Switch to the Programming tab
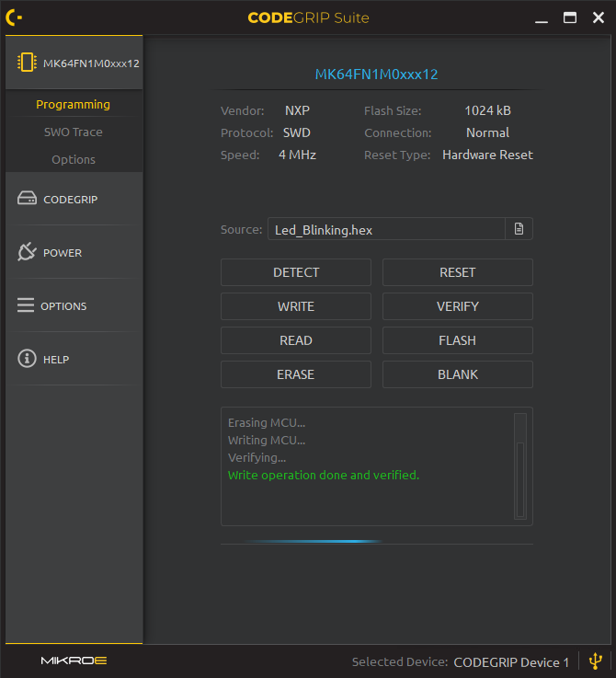The image size is (616, 678). point(73,105)
